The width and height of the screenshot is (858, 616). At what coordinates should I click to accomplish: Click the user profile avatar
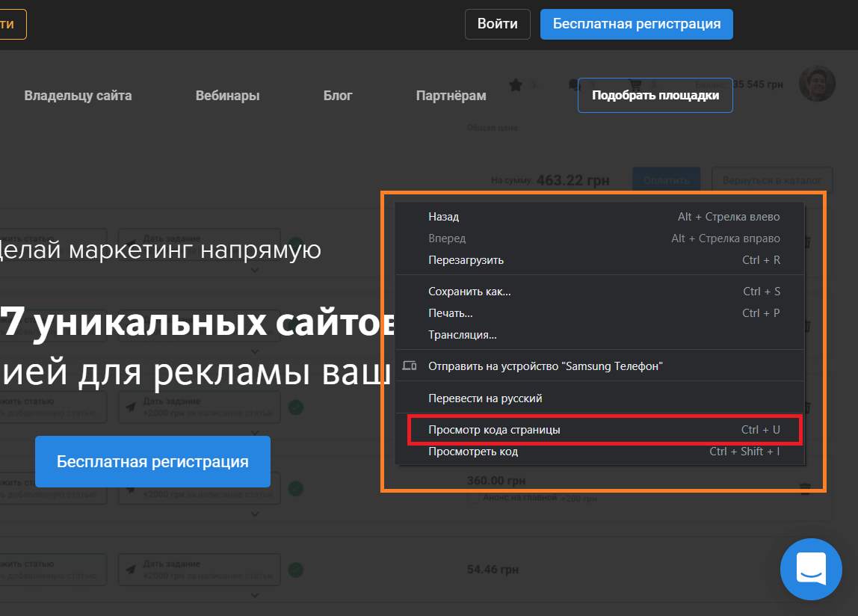pyautogui.click(x=817, y=84)
